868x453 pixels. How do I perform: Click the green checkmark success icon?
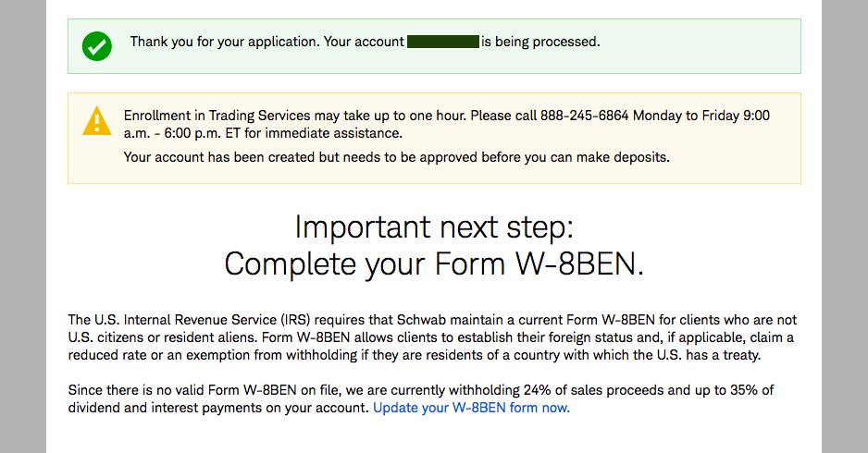[97, 46]
